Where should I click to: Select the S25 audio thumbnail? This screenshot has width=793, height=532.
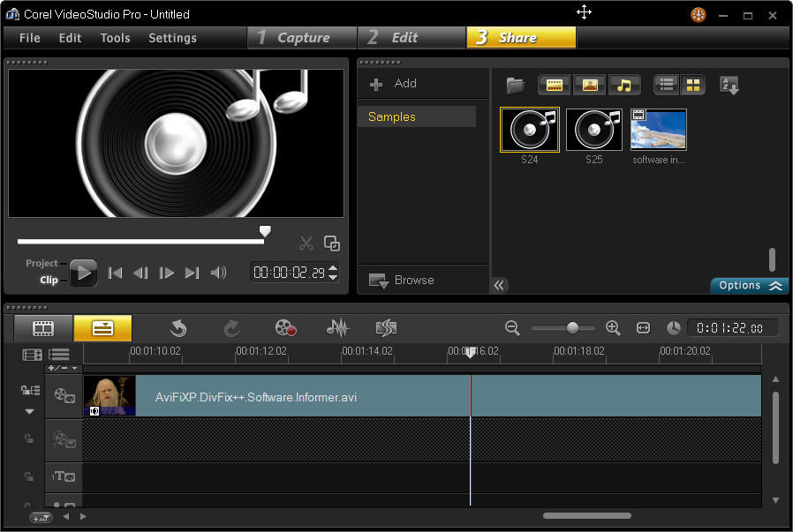coord(593,130)
